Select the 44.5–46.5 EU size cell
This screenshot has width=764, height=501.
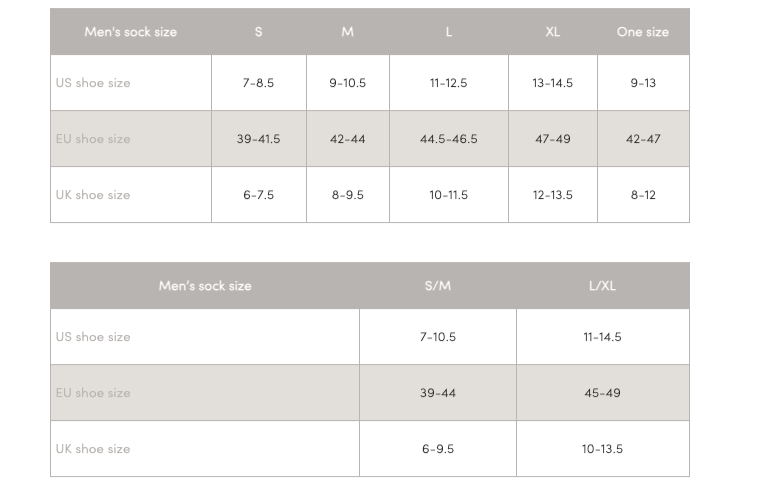pos(449,139)
